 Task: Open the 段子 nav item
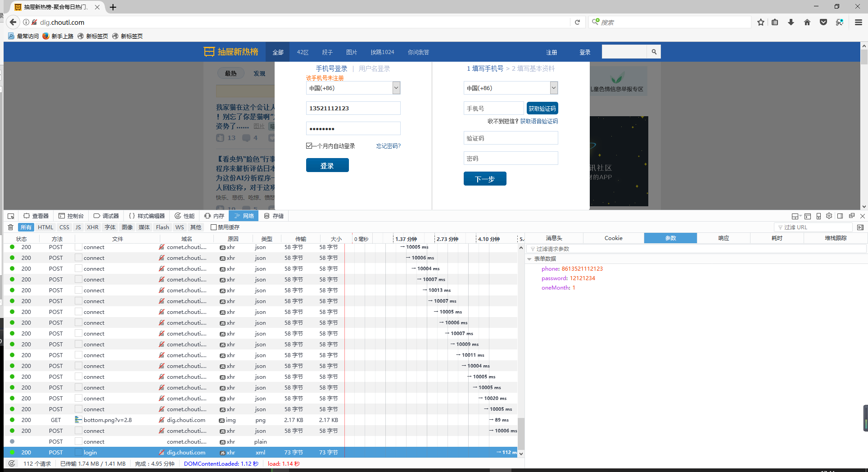(327, 52)
